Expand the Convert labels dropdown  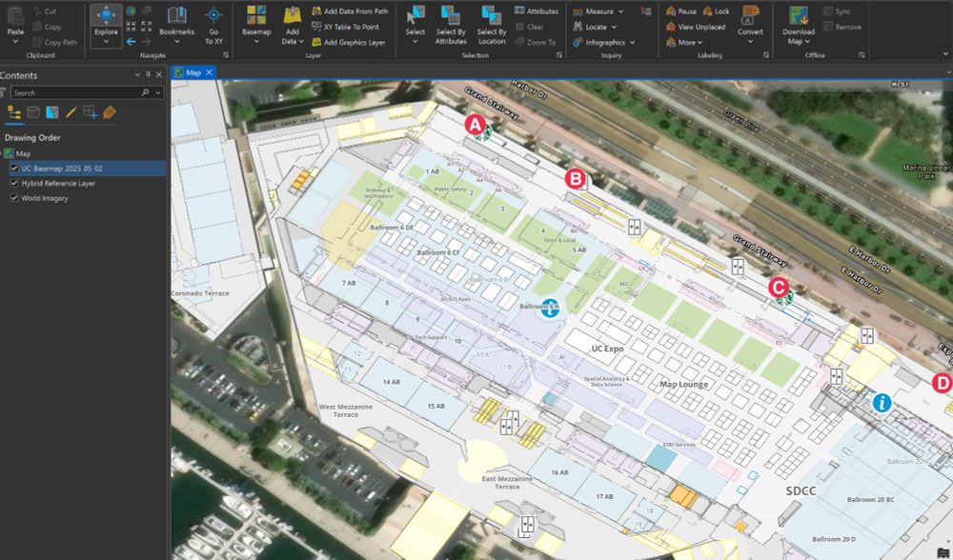pyautogui.click(x=751, y=42)
